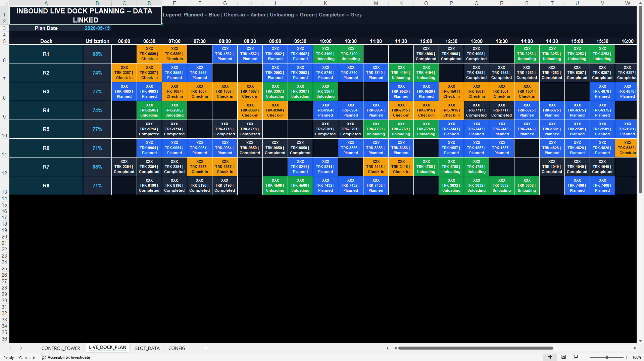Click horizontal scroll right arrow
The height and width of the screenshot is (361, 644).
[635, 348]
